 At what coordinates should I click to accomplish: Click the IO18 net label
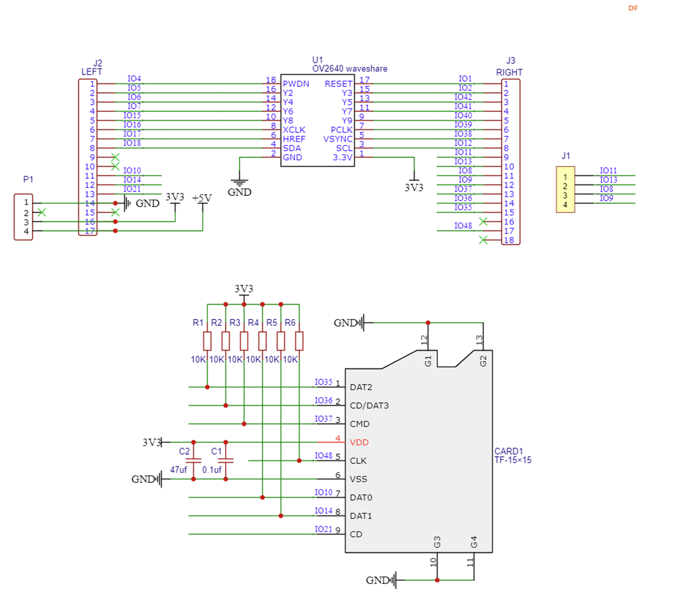point(132,143)
